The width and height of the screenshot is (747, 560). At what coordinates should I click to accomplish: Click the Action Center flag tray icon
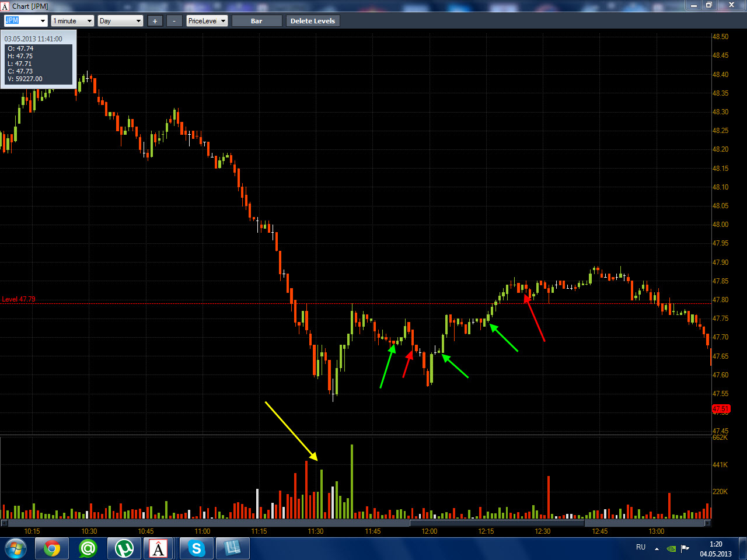pos(685,548)
